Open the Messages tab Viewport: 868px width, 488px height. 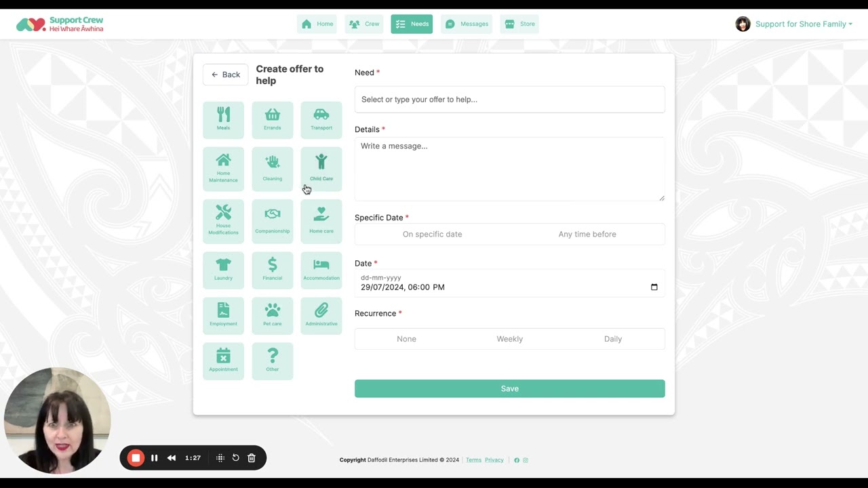[x=467, y=24]
